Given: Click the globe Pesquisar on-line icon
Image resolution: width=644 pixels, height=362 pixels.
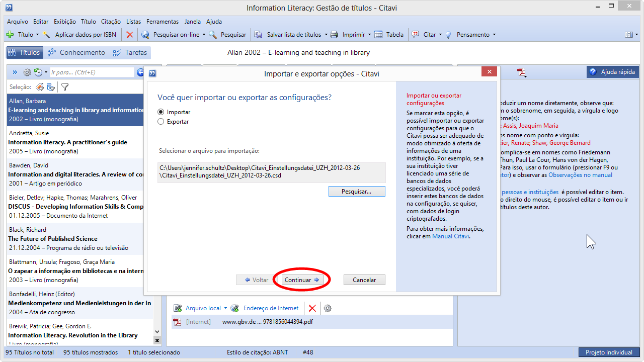Looking at the screenshot, I should (145, 35).
